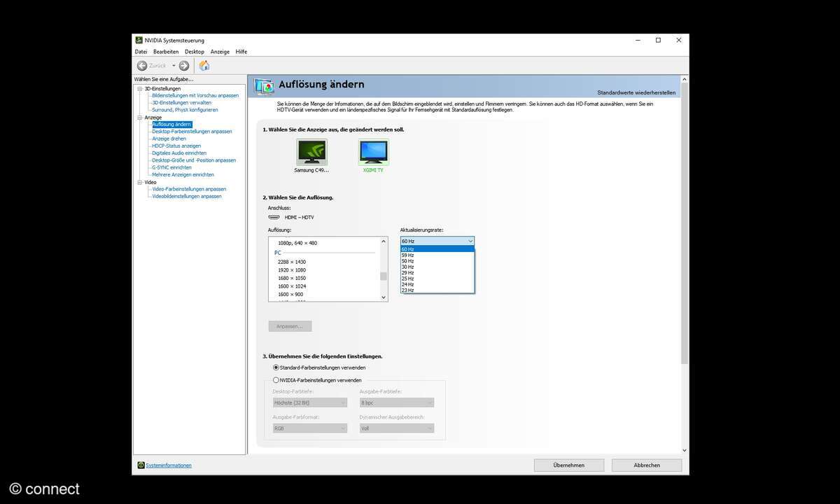
Task: Collapse the 3D-Einstellungen tree node
Action: [x=139, y=89]
